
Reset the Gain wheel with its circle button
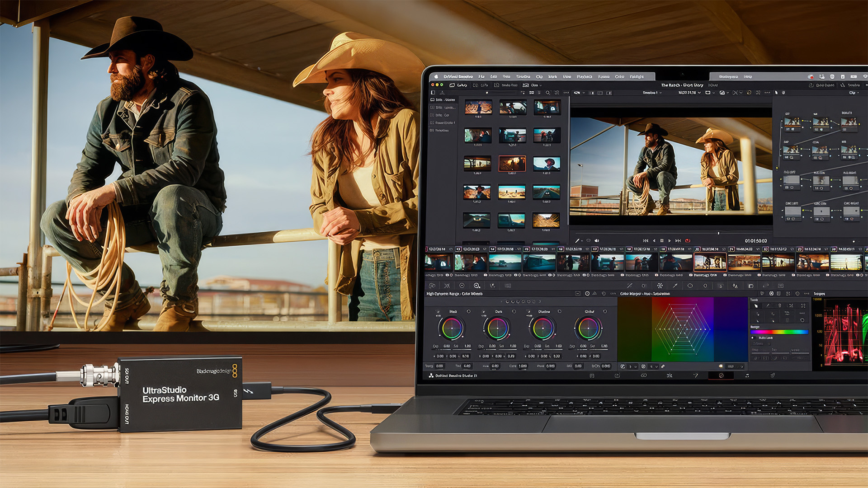point(560,311)
